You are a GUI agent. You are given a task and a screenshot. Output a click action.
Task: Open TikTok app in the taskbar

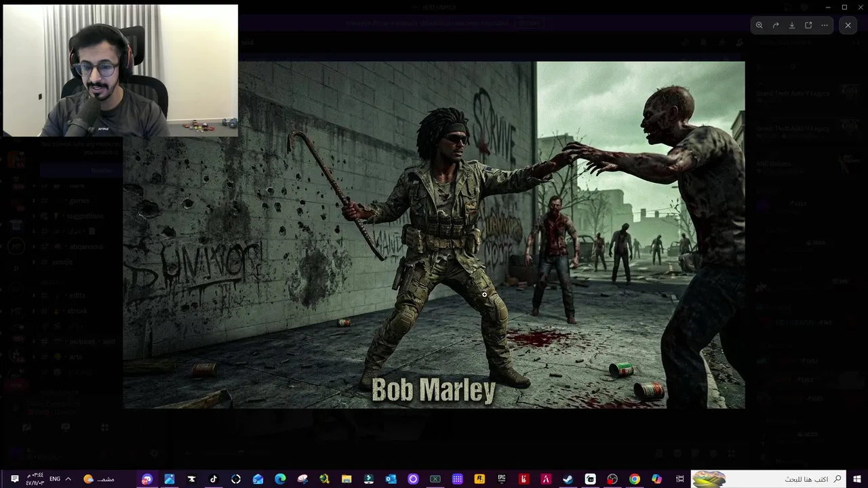pos(214,479)
